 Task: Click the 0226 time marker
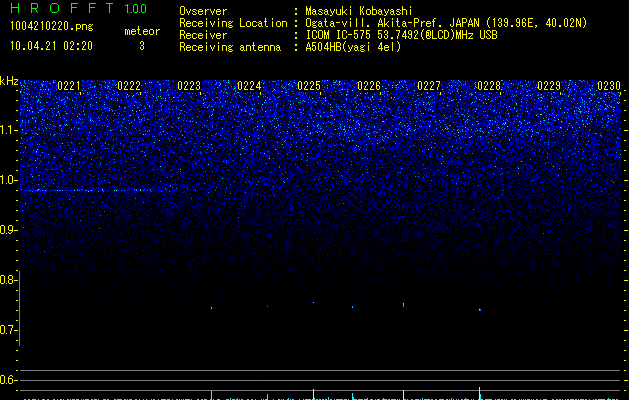[x=369, y=86]
